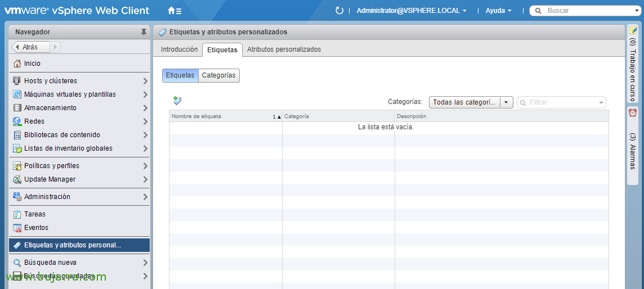Open the Administrator@VSPHERE.LOCAL user dropdown
Viewport: 644px width, 289px height.
click(412, 11)
